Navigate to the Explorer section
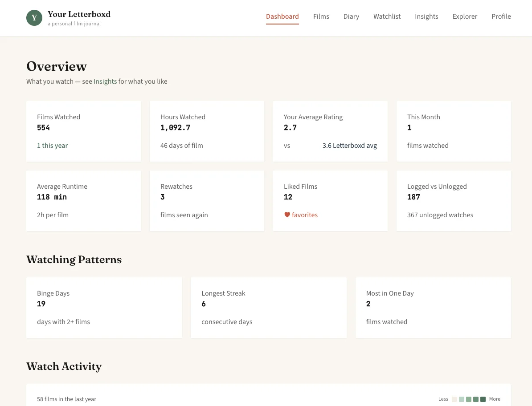The height and width of the screenshot is (406, 532). click(x=465, y=16)
